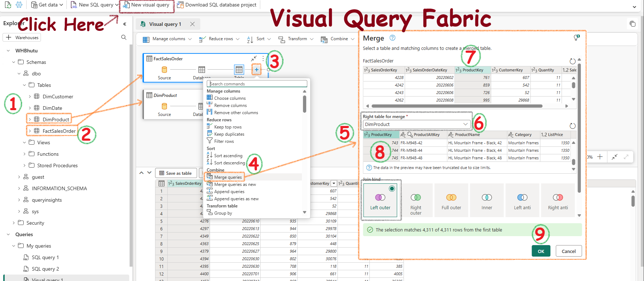644x281 pixels.
Task: Collapse the Tables folder
Action: (x=24, y=85)
